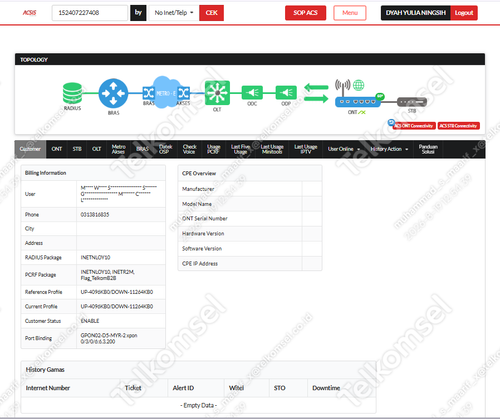
Task: Click the Witel column header
Action: point(236,388)
